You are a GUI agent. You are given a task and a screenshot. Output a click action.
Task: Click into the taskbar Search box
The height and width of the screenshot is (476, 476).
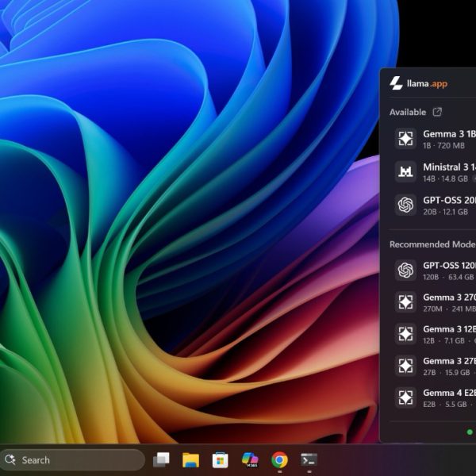click(72, 460)
